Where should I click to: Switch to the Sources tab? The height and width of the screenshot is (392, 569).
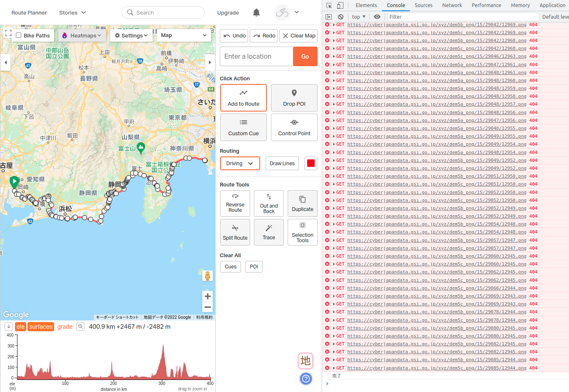tap(423, 5)
